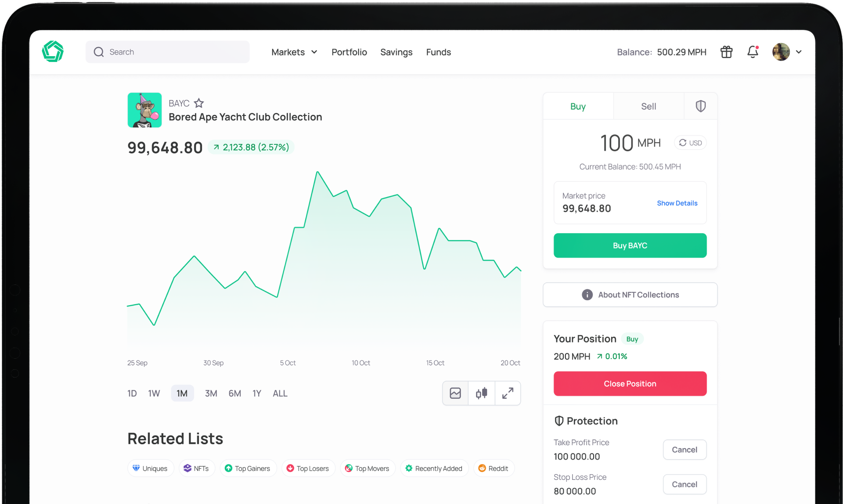Open the Uniques list chip

(x=150, y=468)
